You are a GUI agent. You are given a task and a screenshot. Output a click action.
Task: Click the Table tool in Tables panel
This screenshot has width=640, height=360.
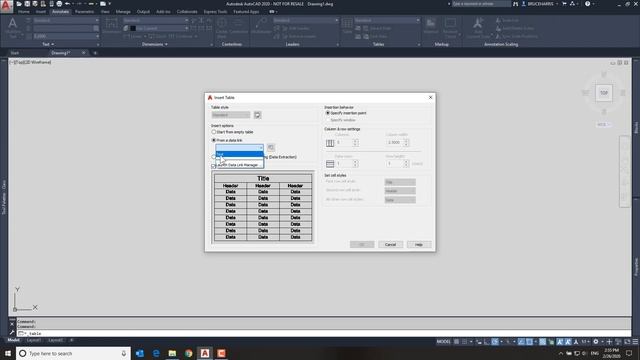coord(347,26)
